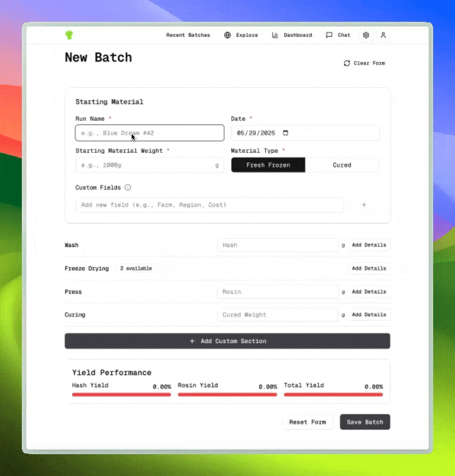
Task: Open the settings gear icon
Action: tap(366, 35)
